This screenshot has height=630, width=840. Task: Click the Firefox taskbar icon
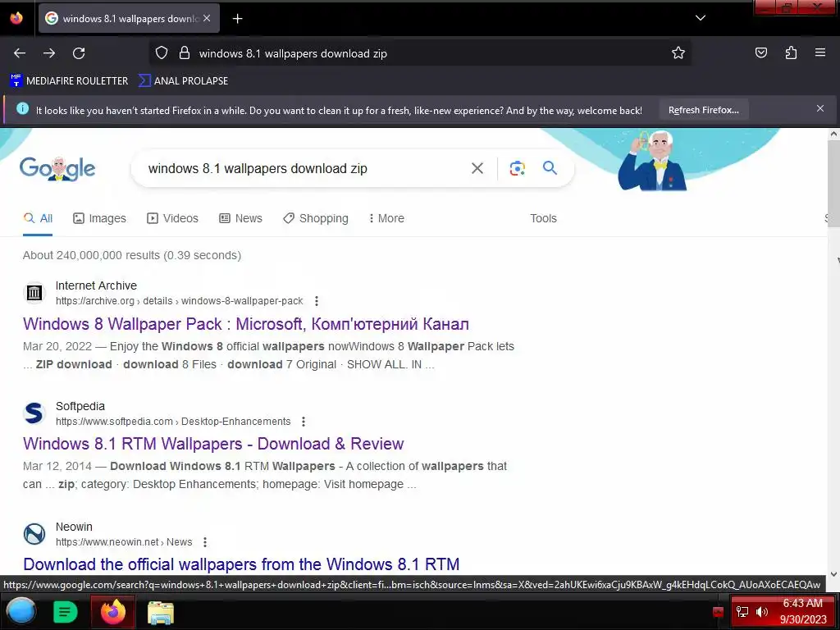pyautogui.click(x=113, y=612)
